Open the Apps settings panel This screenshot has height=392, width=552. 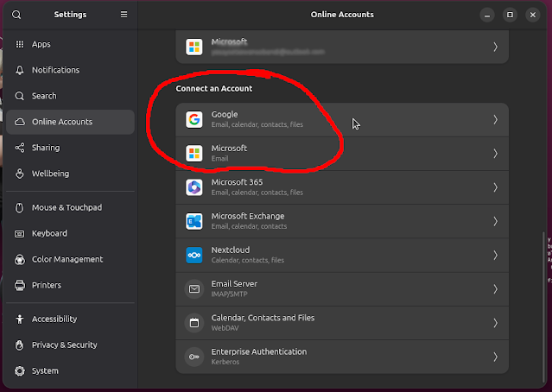71,44
